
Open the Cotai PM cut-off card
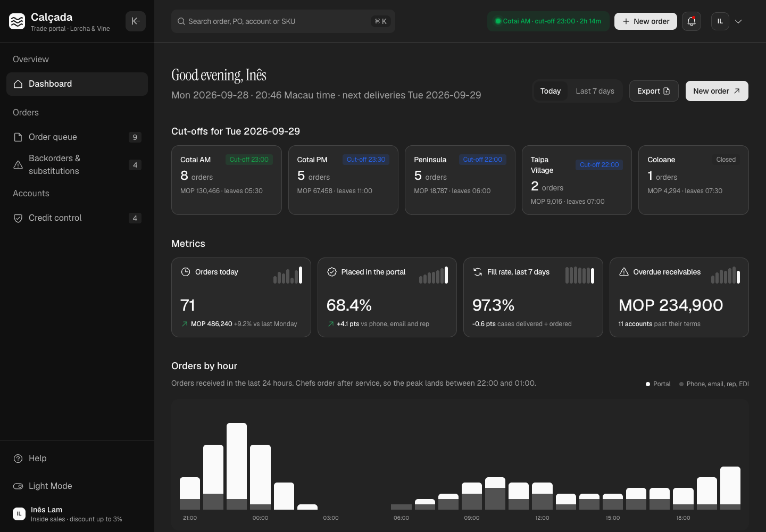[343, 180]
